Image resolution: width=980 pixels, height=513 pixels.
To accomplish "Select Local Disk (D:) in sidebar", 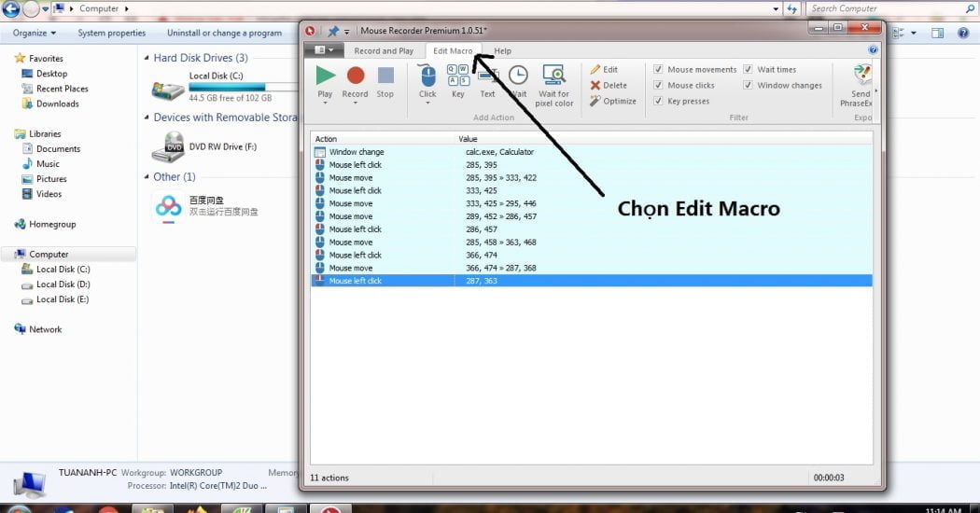I will tap(63, 284).
